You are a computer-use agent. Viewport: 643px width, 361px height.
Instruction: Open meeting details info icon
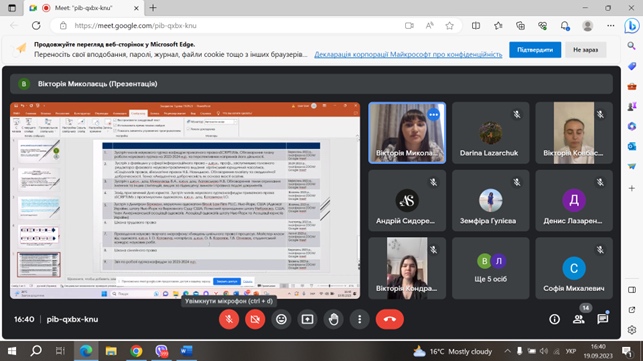554,319
